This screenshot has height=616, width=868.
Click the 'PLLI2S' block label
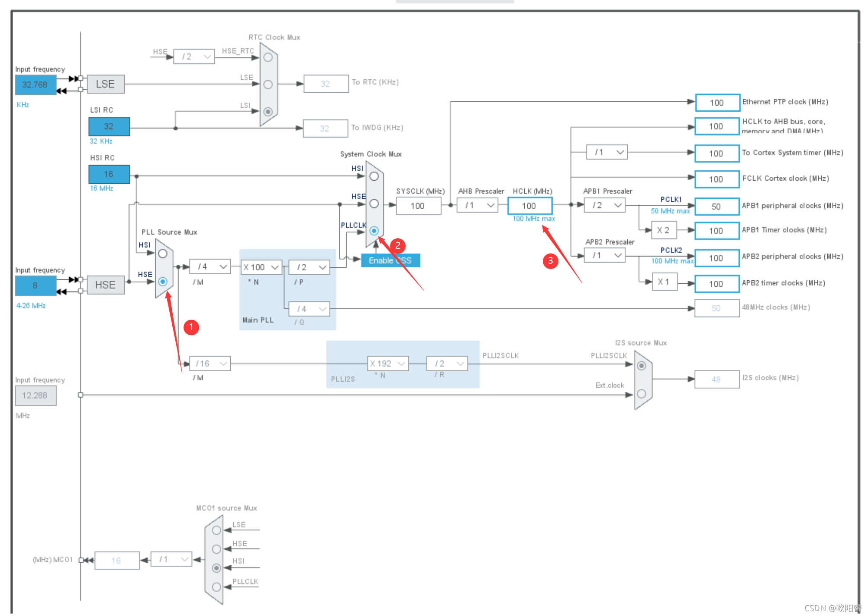coord(343,379)
